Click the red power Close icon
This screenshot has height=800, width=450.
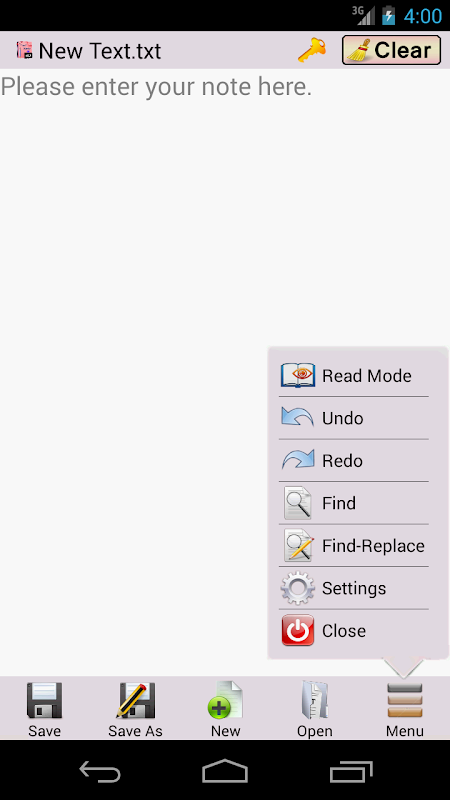[x=297, y=630]
